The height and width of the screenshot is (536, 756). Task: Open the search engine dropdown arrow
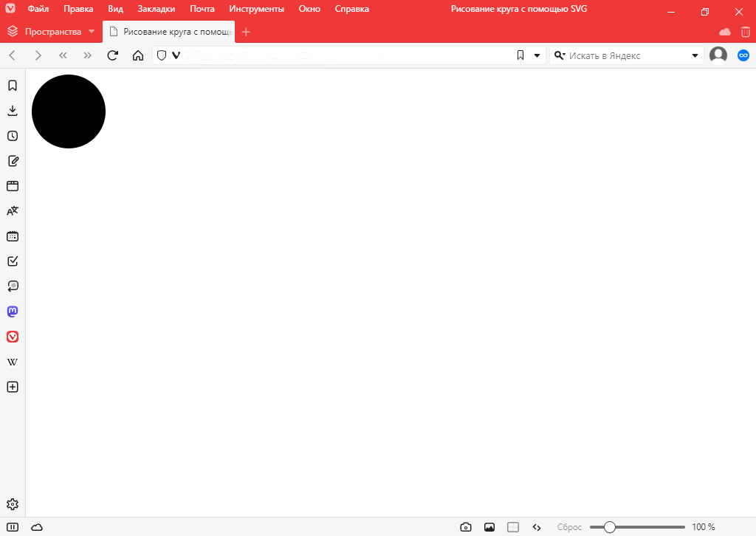(x=695, y=55)
